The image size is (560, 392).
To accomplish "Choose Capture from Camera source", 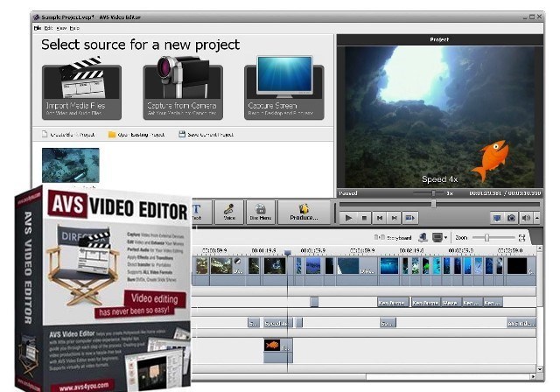I will pos(183,89).
